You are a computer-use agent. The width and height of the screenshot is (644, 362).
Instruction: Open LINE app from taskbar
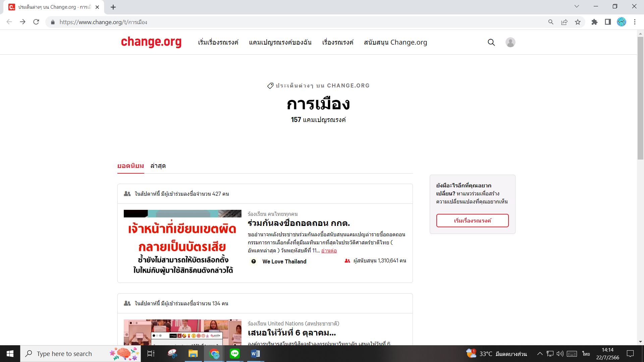point(235,354)
